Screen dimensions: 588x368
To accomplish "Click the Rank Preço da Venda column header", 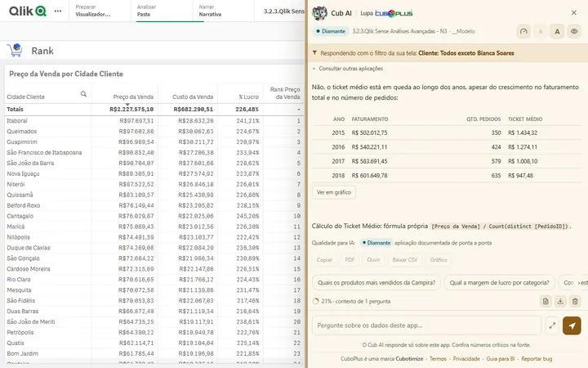I will point(285,93).
